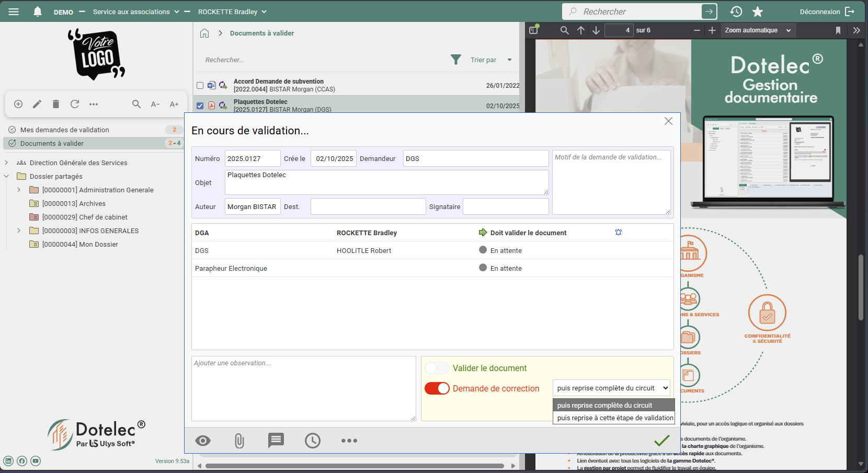The width and height of the screenshot is (868, 473).
Task: Turn off the Demande de correction toggle
Action: click(437, 388)
